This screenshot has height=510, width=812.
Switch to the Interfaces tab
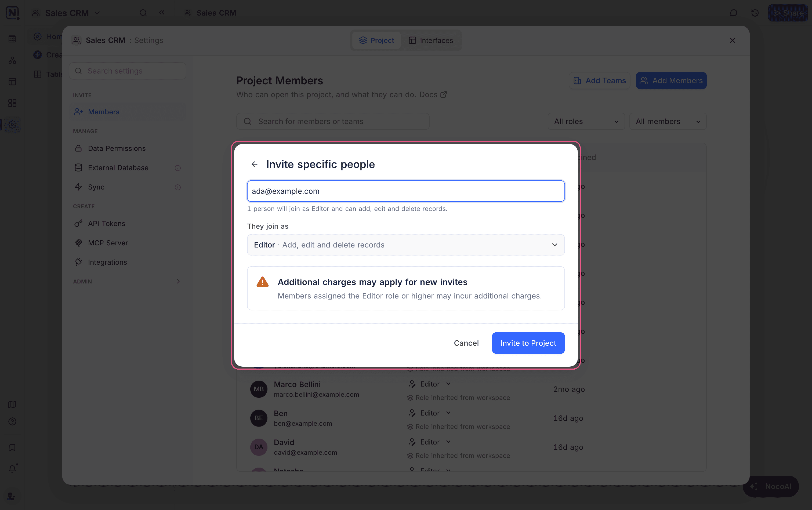(x=431, y=41)
